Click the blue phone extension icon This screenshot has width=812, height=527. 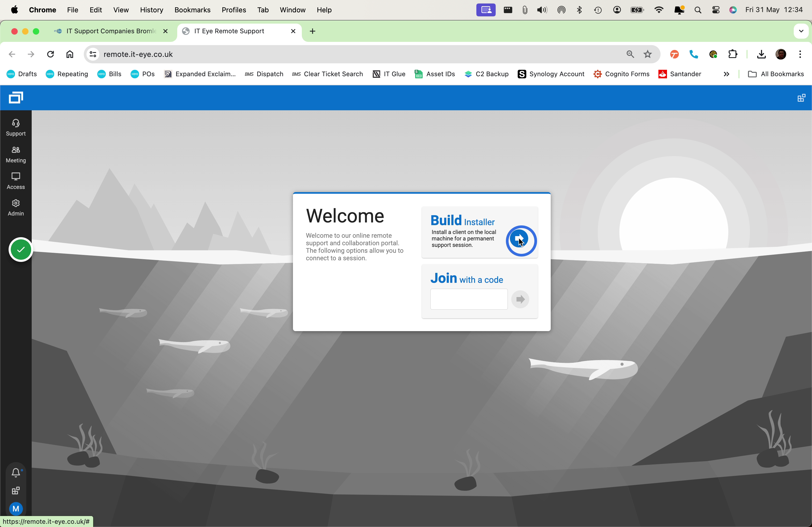click(x=693, y=54)
